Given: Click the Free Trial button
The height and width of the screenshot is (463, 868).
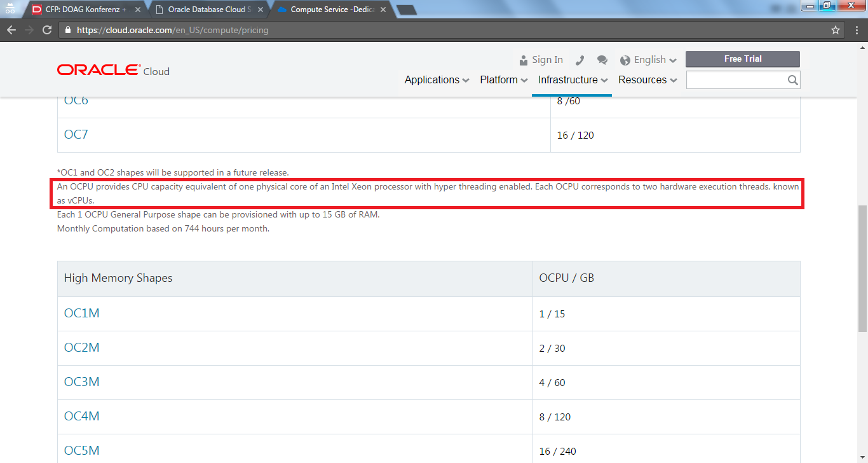Looking at the screenshot, I should (742, 59).
